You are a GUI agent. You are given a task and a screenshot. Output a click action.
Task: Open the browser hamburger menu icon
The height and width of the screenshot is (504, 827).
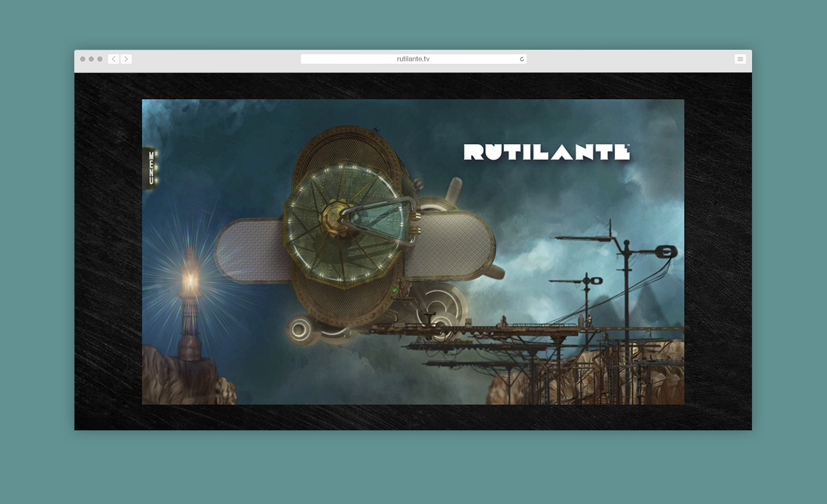tap(740, 59)
